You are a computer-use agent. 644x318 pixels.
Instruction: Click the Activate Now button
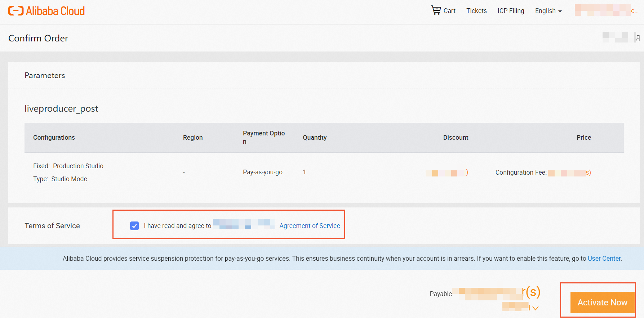(x=602, y=303)
